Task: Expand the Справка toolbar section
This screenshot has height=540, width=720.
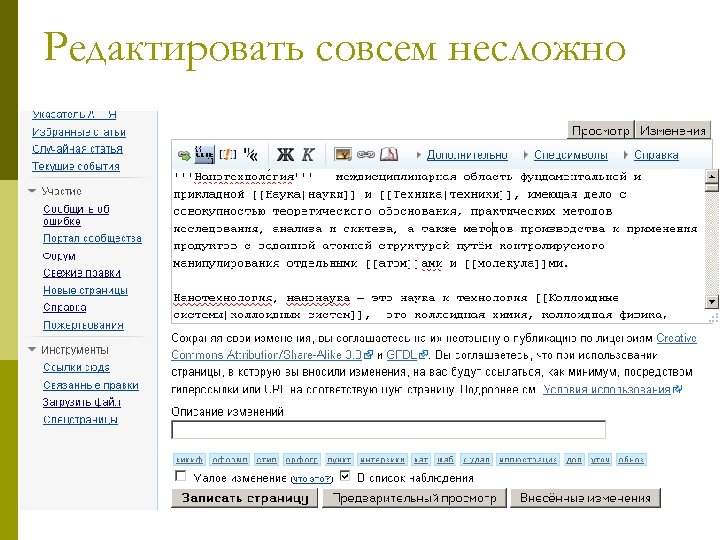Action: click(656, 155)
